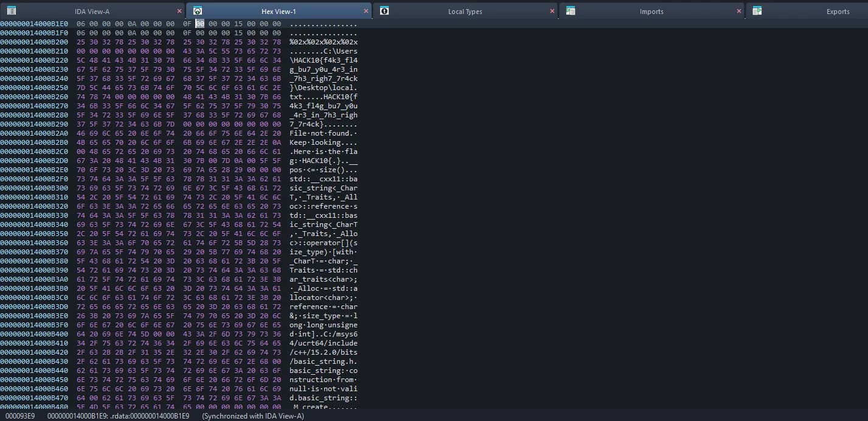
Task: Click the ASCII text 'oc>::reference s'
Action: click(x=324, y=206)
